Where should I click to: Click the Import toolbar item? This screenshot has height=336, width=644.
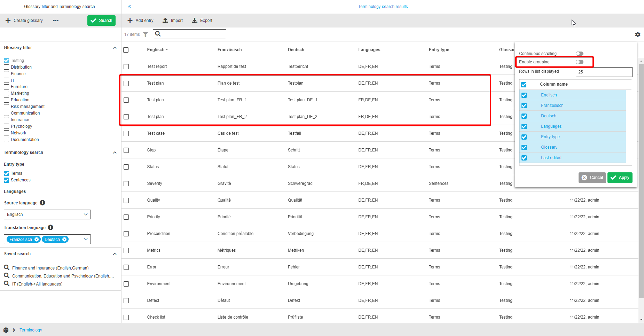click(173, 21)
